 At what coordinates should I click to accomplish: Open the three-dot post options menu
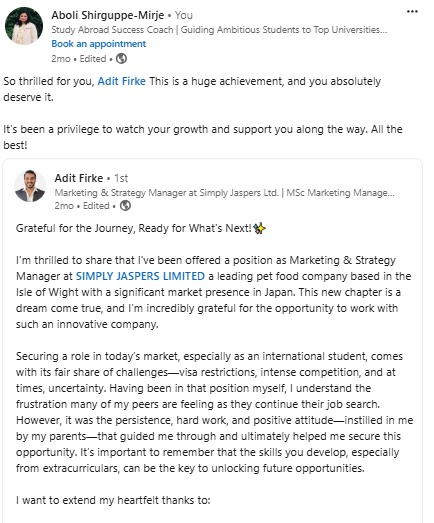(412, 12)
